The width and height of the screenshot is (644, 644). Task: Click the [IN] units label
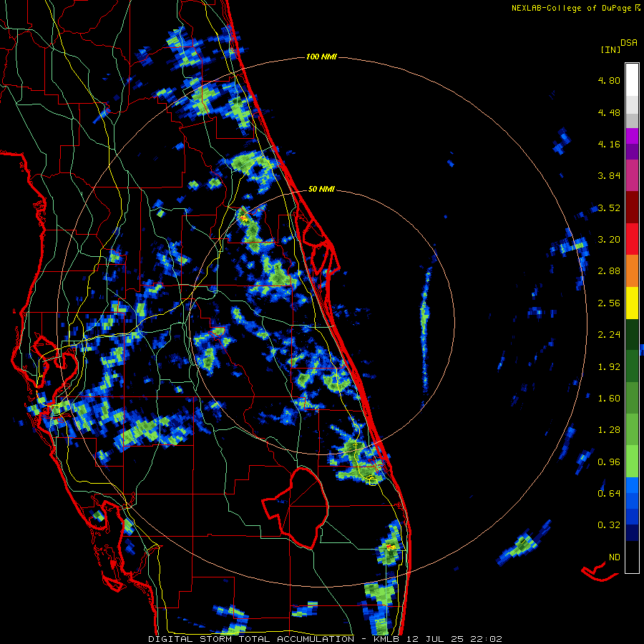pos(611,49)
